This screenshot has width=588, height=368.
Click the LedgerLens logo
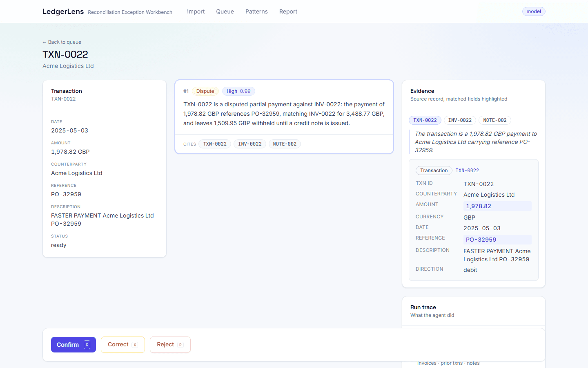(63, 11)
